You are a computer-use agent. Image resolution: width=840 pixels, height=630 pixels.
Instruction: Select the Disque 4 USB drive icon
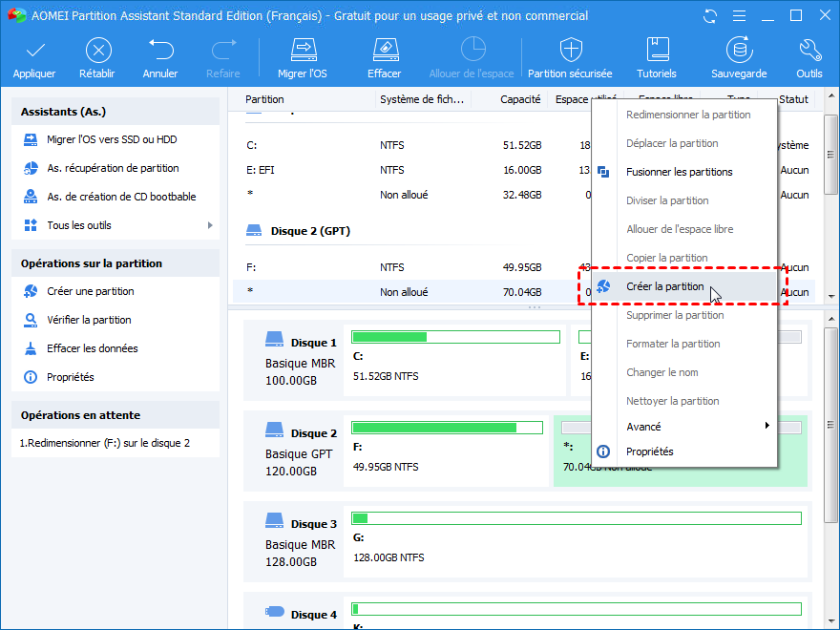(274, 611)
